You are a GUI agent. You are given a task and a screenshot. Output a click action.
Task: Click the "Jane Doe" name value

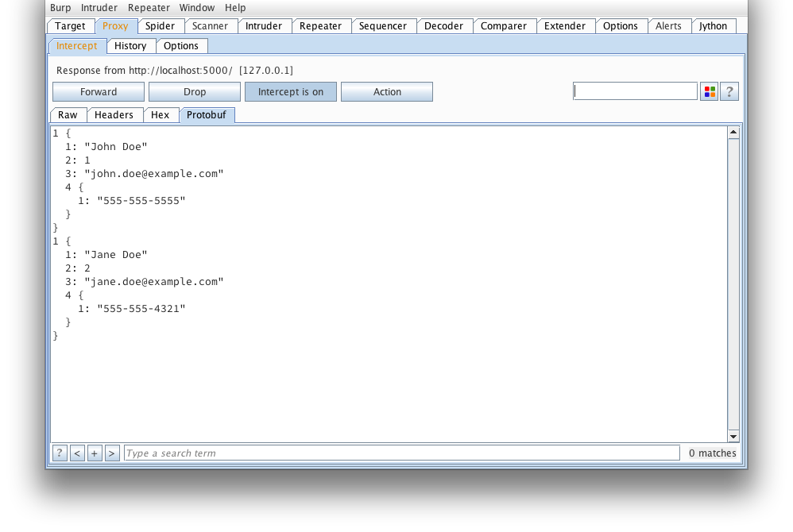click(x=116, y=255)
